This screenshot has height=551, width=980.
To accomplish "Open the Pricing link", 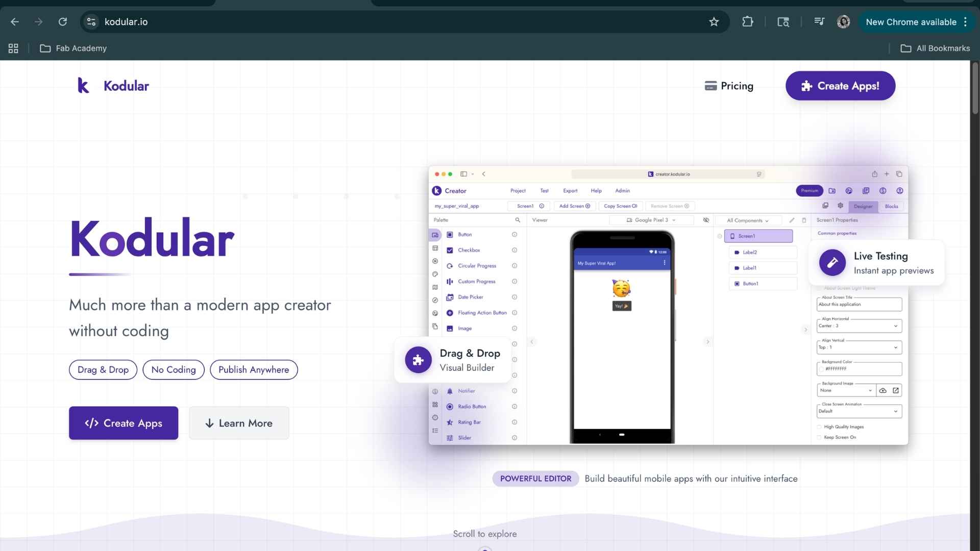I will coord(729,86).
